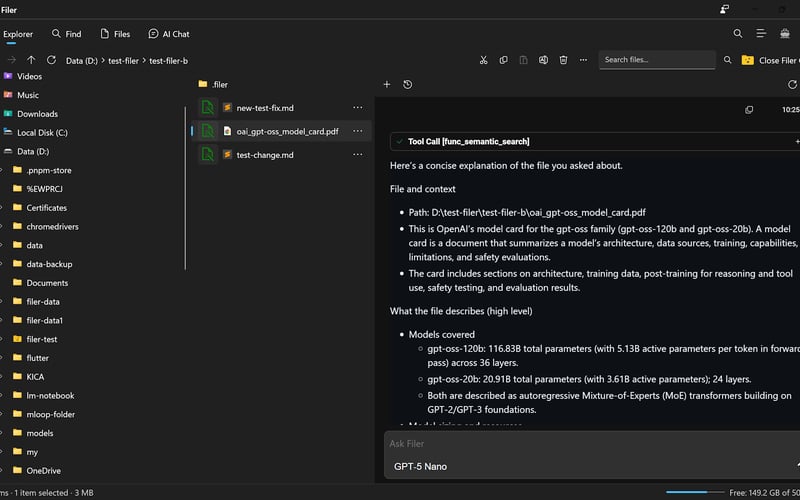800x500 pixels.
Task: Click the magnifier next to Search files
Action: (x=728, y=60)
